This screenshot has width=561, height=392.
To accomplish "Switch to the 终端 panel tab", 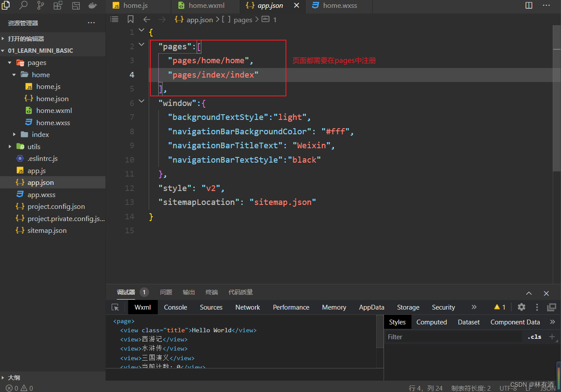I will click(212, 292).
